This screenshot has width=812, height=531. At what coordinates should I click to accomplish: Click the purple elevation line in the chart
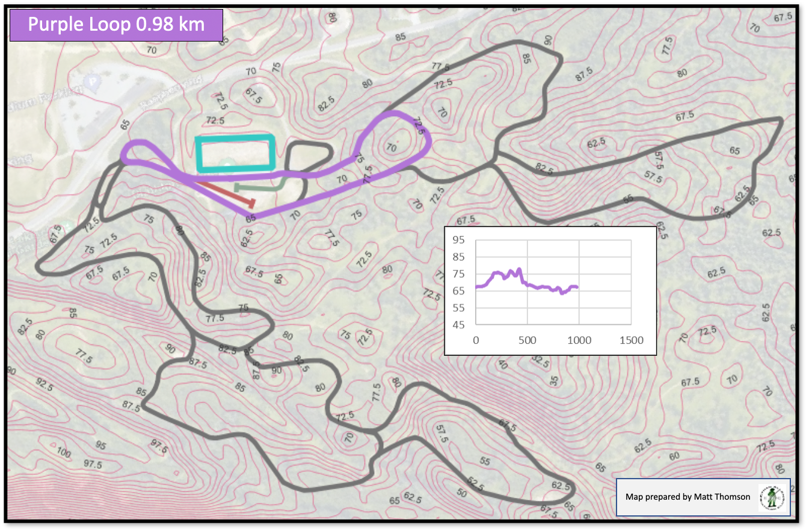[x=526, y=282]
